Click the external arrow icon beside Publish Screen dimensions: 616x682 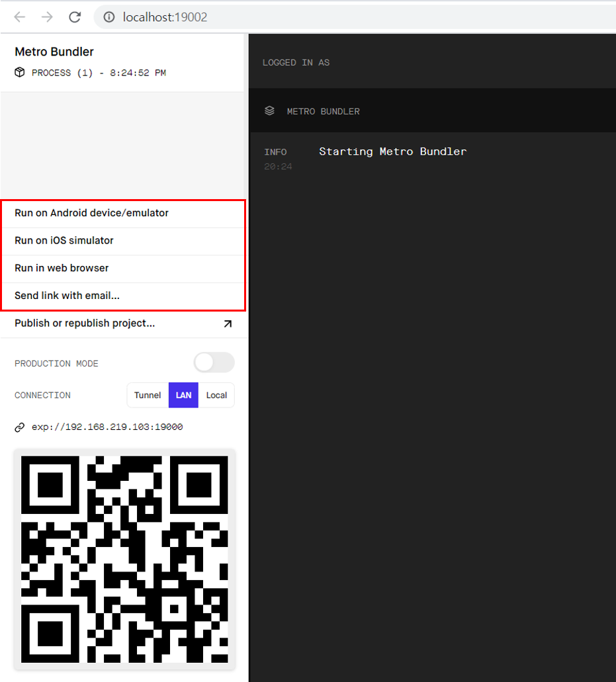click(x=228, y=323)
